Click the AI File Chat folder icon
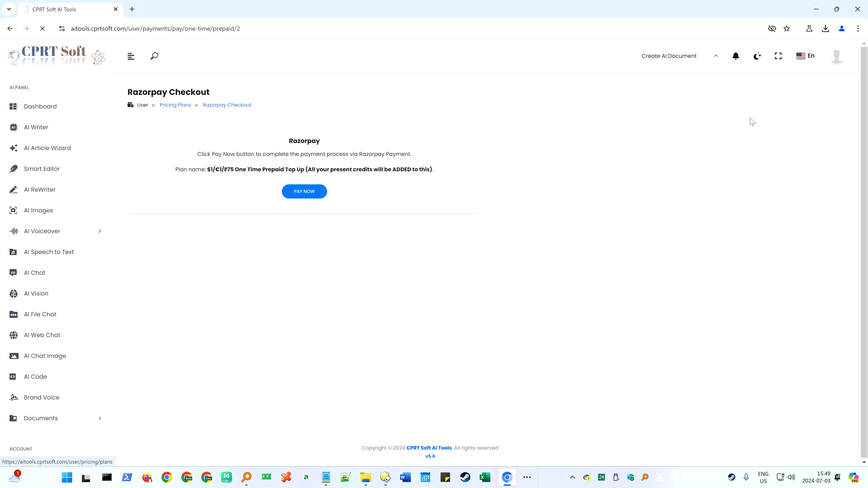This screenshot has height=488, width=868. pyautogui.click(x=13, y=314)
